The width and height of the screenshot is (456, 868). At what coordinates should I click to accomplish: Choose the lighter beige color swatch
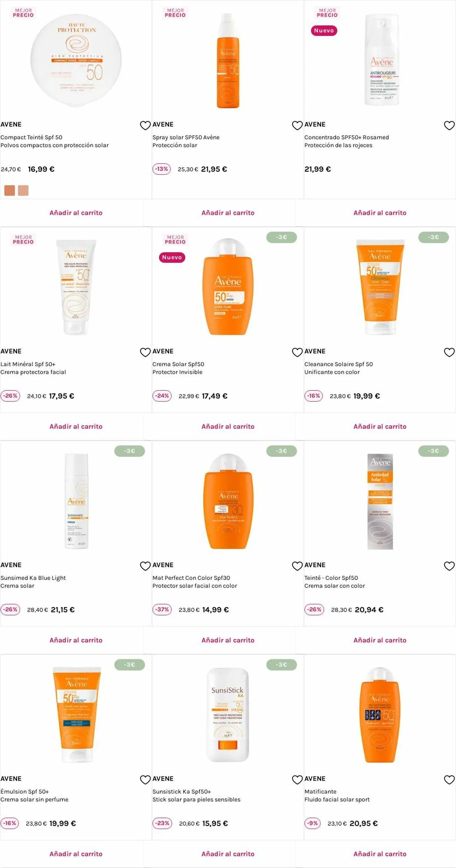(x=23, y=190)
